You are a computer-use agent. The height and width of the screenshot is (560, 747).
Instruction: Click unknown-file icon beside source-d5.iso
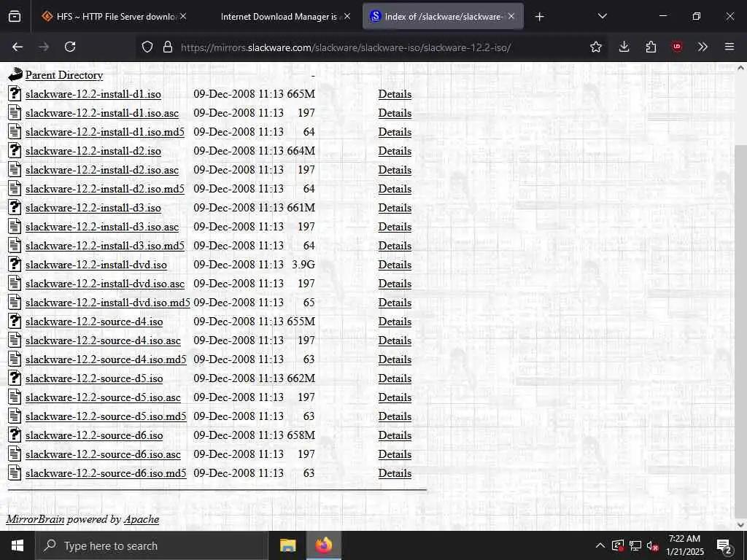(x=15, y=378)
